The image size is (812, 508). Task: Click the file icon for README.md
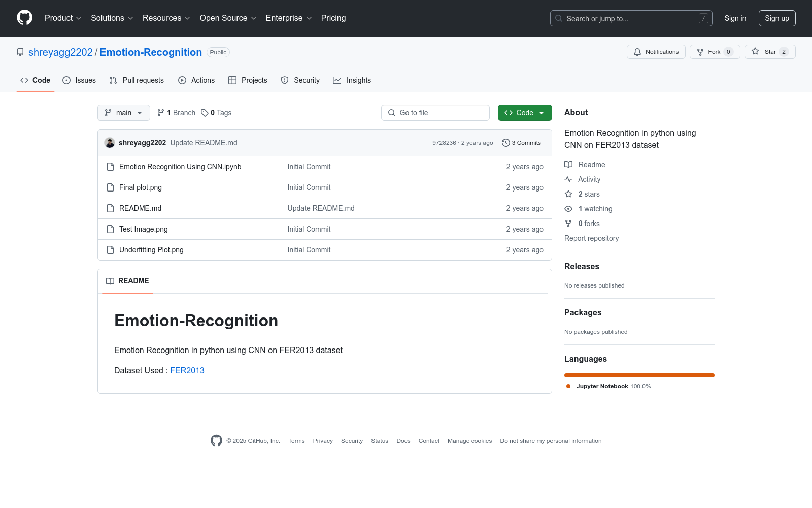pyautogui.click(x=110, y=208)
